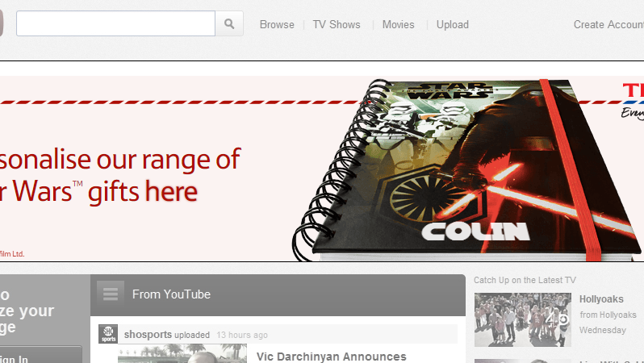Click the '13 hours ago' timestamp

[x=242, y=335]
